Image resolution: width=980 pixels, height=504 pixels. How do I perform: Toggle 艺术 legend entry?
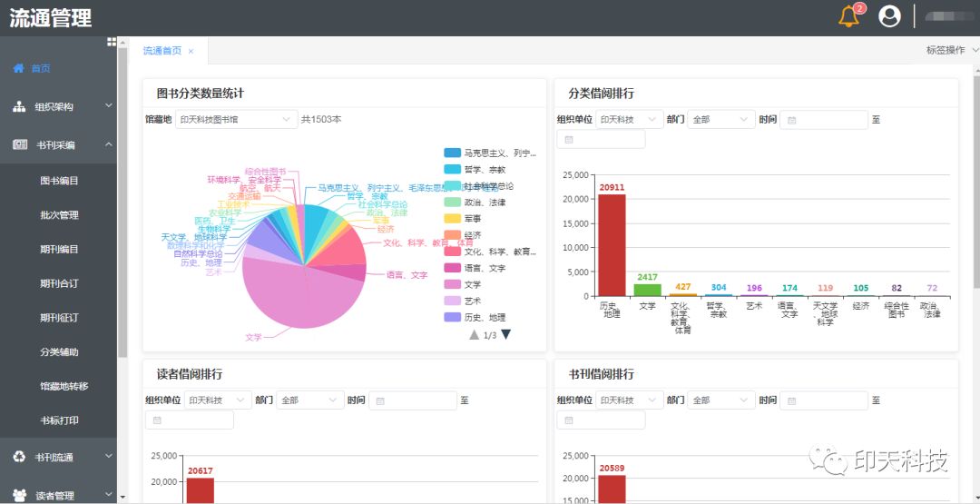pyautogui.click(x=463, y=301)
